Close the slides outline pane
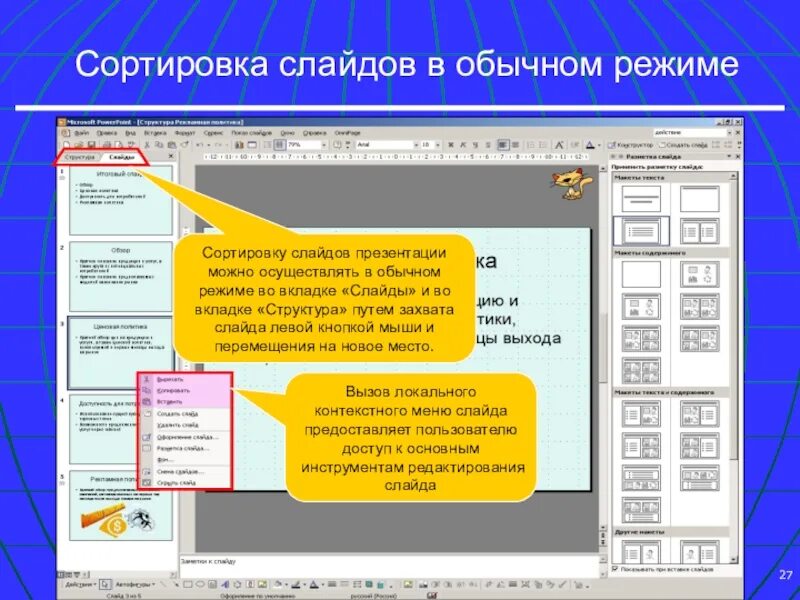800x600 pixels. [171, 157]
